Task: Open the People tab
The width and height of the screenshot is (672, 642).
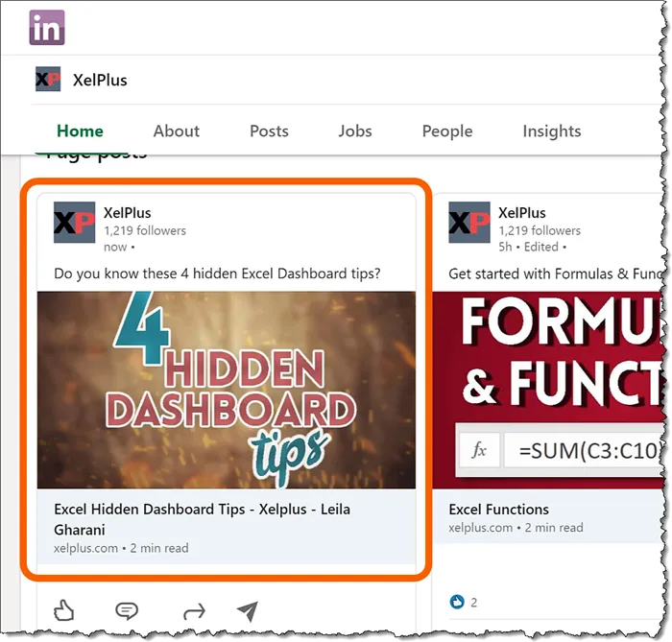Action: tap(447, 131)
